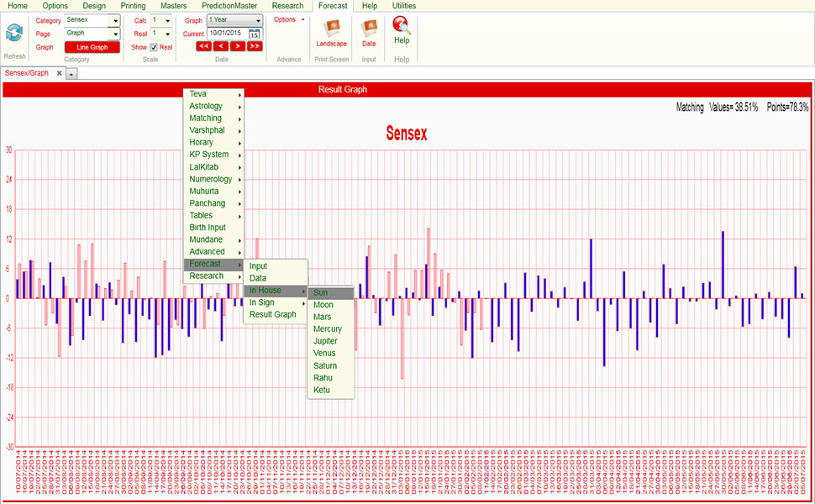Pick Sun from planet list

click(331, 292)
